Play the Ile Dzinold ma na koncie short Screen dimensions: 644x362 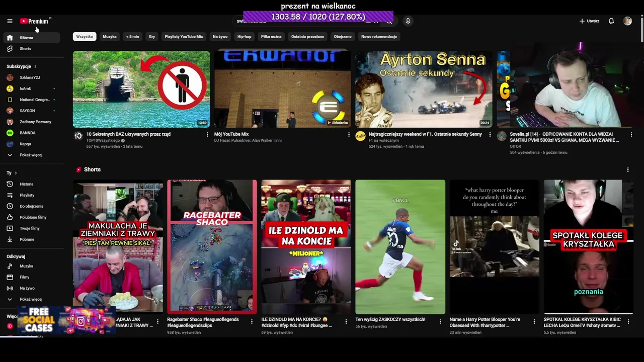(x=306, y=247)
